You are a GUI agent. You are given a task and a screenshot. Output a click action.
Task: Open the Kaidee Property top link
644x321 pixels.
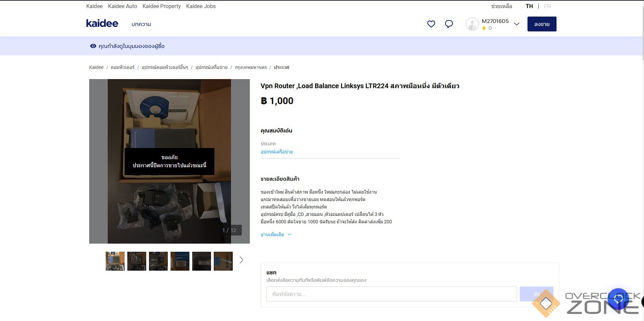click(x=161, y=6)
